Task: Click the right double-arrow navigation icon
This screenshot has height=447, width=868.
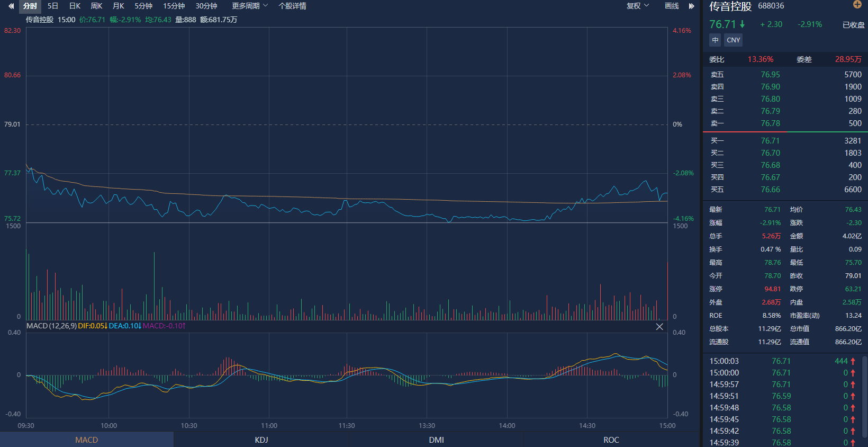Action: click(x=691, y=6)
